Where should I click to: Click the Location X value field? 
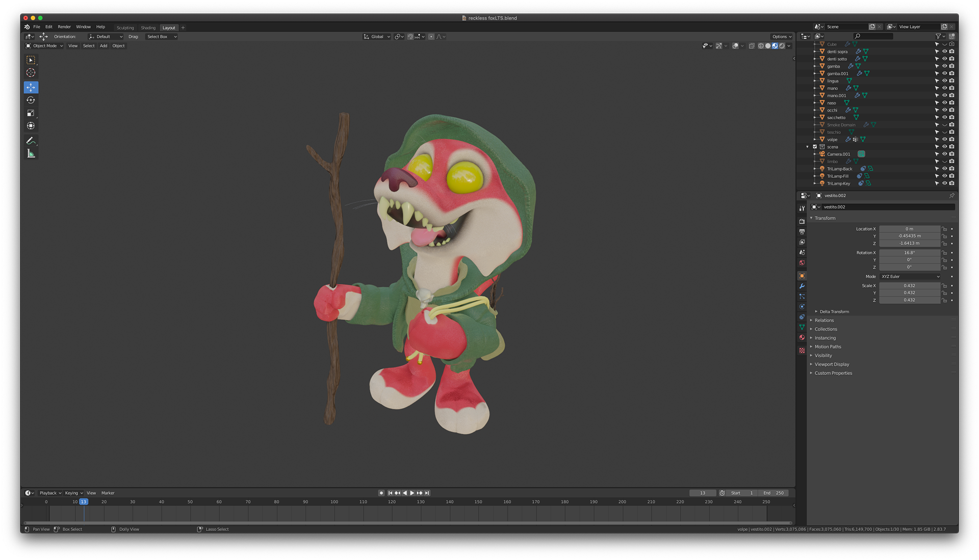pyautogui.click(x=909, y=229)
